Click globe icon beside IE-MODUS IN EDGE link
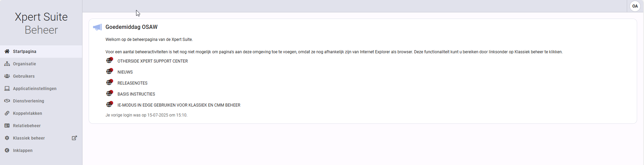Viewport: 644px width, 165px height. (x=110, y=104)
